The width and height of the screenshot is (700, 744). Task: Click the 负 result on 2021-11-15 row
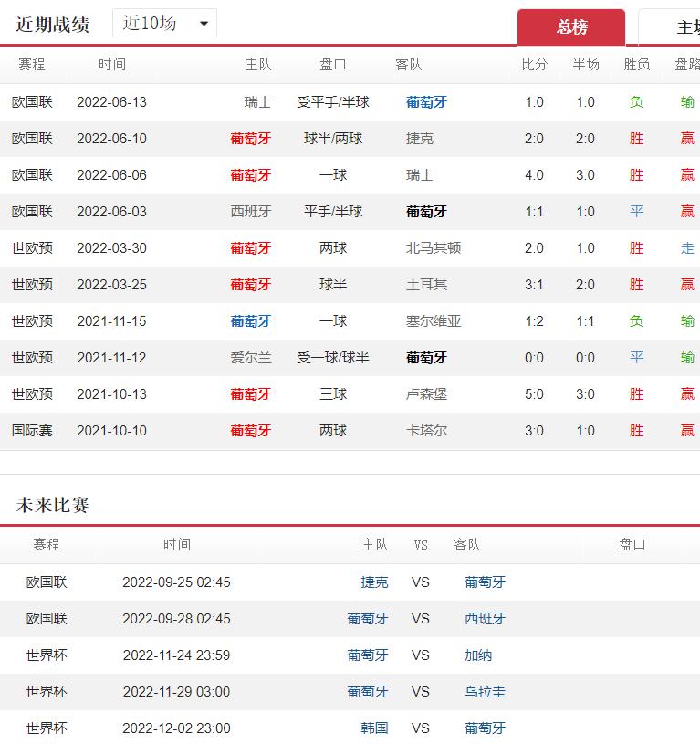636,321
